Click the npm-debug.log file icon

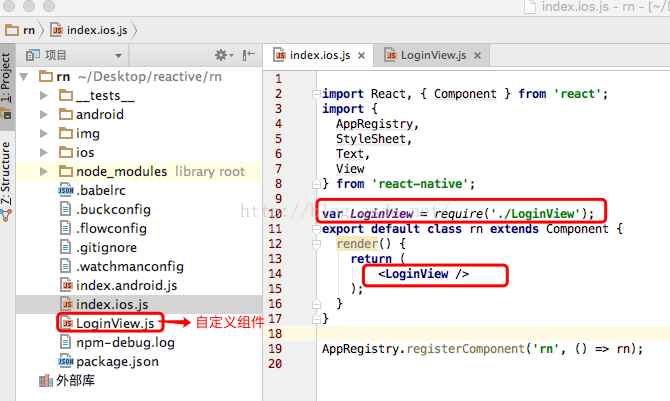click(65, 342)
